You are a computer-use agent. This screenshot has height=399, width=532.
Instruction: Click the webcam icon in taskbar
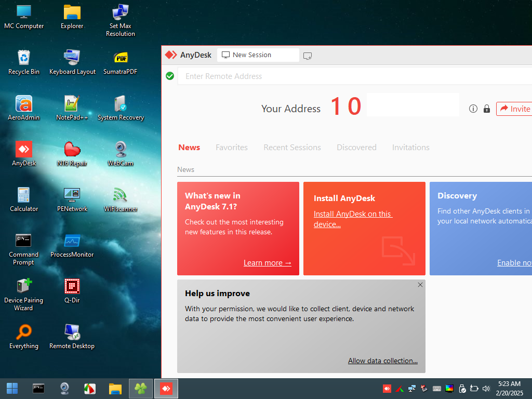64,389
